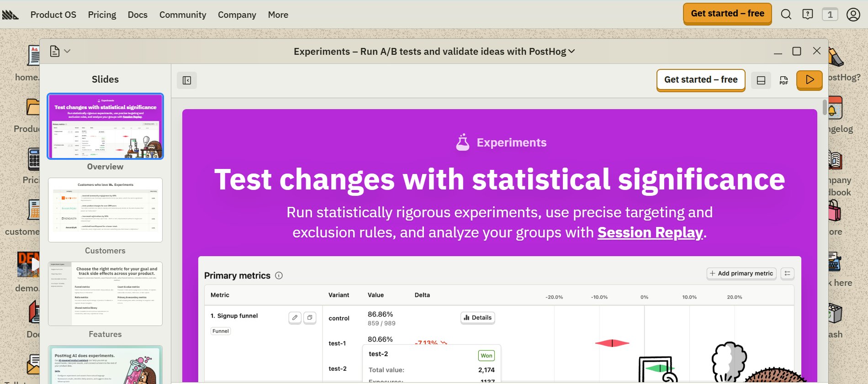Viewport: 868px width, 384px height.
Task: Open the Trash desktop icon
Action: click(x=835, y=314)
